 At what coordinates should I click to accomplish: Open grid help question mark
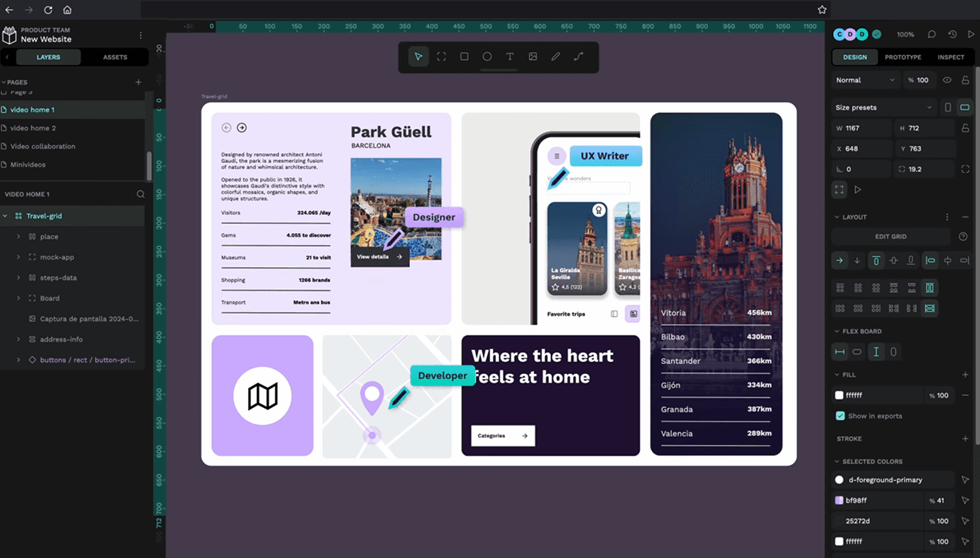963,237
